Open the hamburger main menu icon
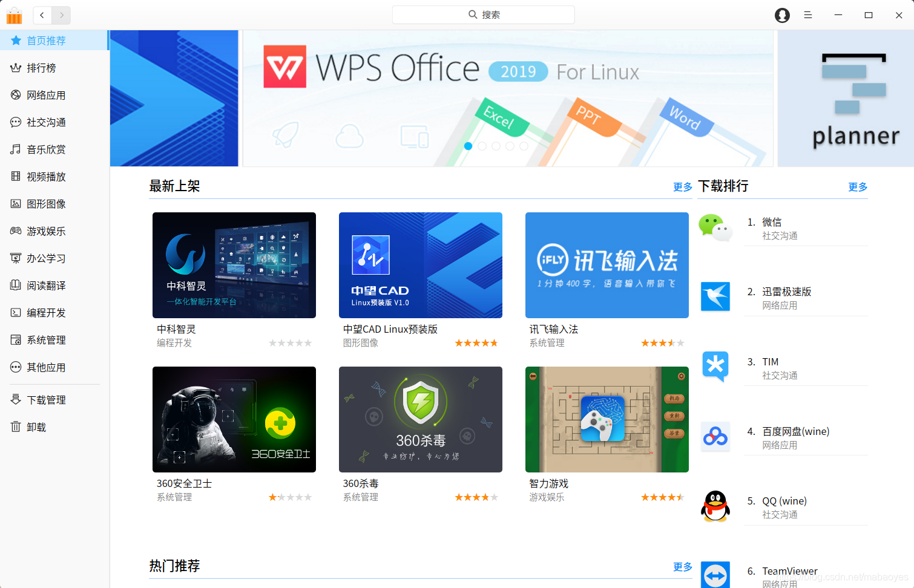Viewport: 914px width, 588px height. (807, 15)
